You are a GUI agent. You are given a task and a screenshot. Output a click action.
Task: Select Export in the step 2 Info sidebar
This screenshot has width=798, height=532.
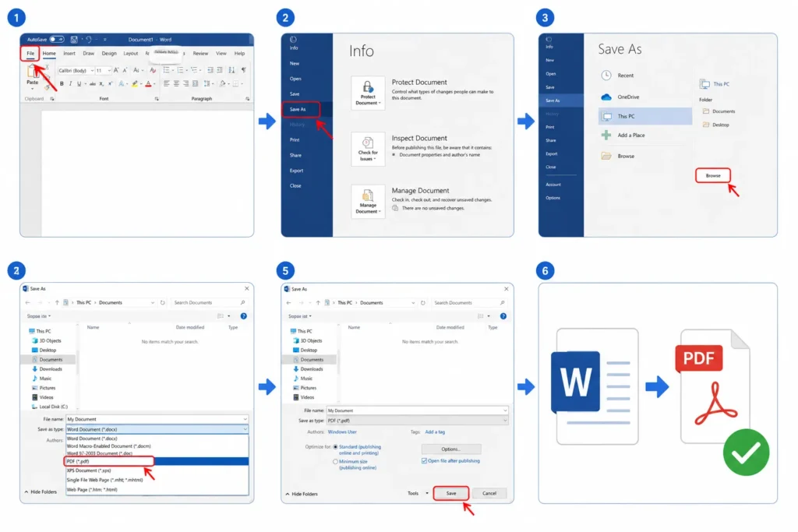(296, 171)
